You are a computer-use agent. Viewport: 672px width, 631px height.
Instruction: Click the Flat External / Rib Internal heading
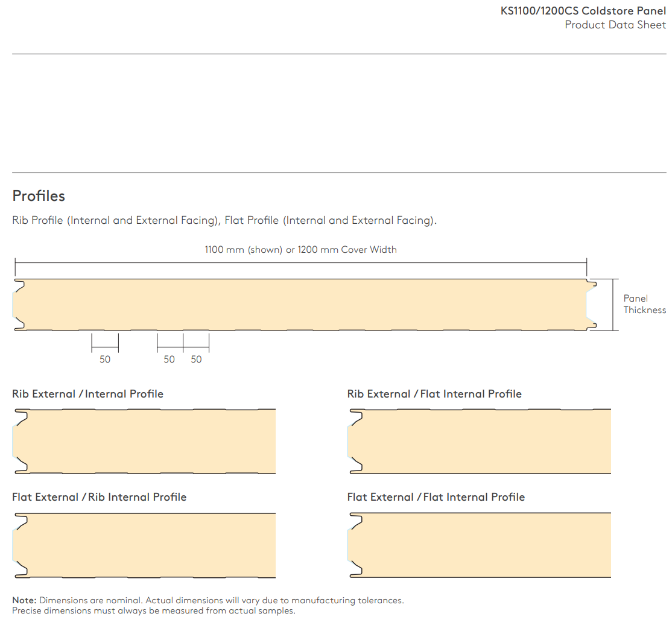click(99, 497)
